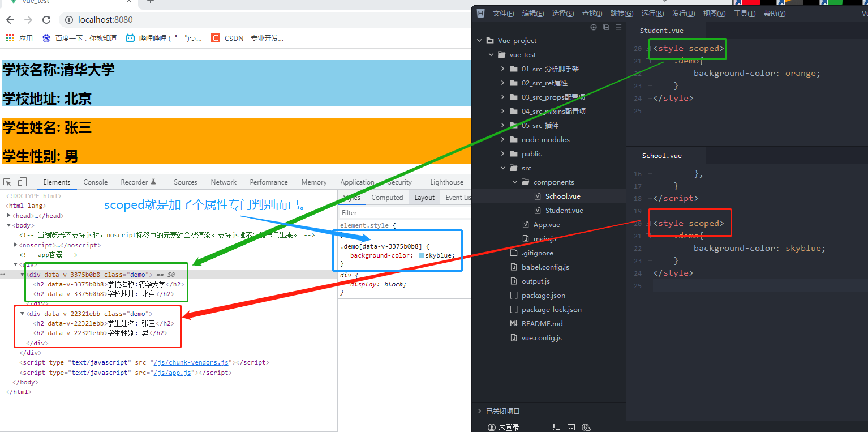
Task: Collapse the div data-v-22321ebb node
Action: tap(22, 314)
